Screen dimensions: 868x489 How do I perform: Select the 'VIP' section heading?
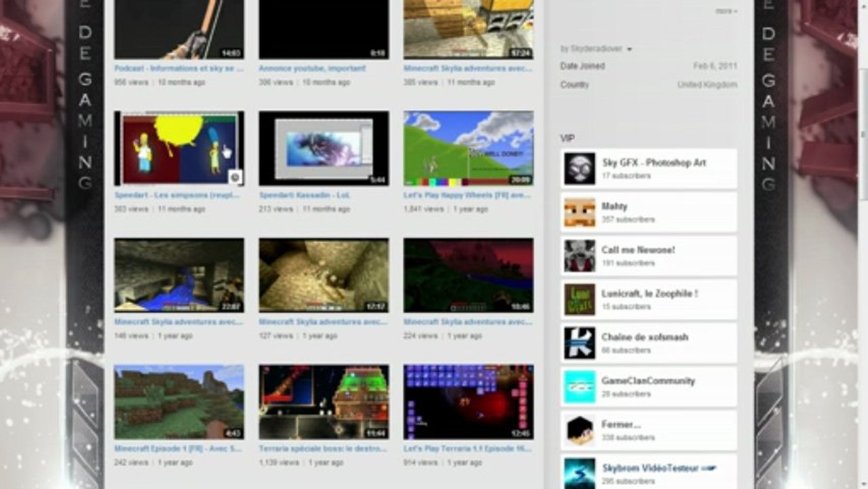(567, 138)
